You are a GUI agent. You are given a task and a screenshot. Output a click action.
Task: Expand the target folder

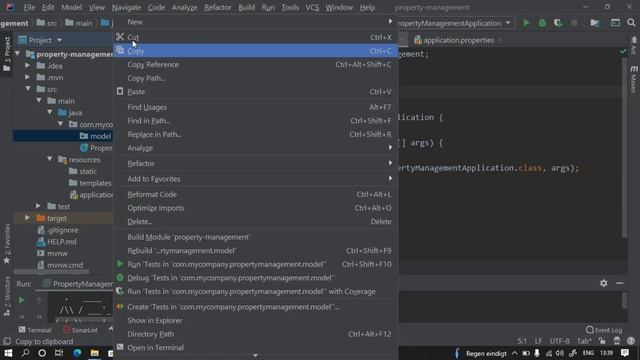coord(28,218)
